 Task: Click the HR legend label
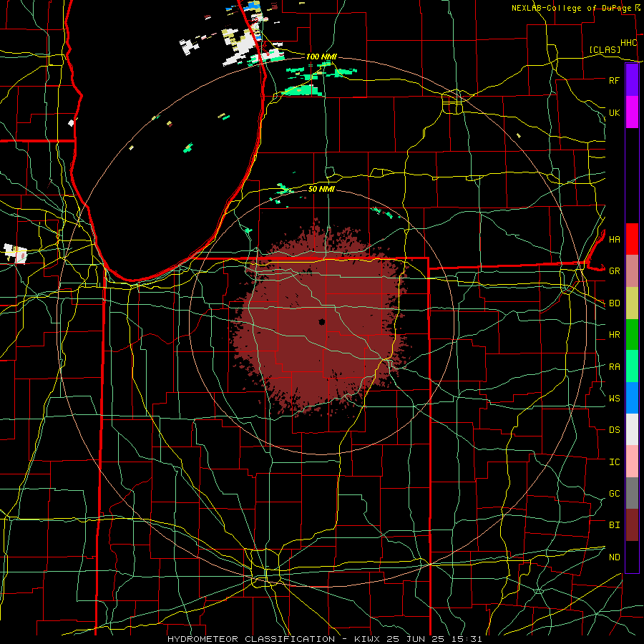pyautogui.click(x=614, y=335)
